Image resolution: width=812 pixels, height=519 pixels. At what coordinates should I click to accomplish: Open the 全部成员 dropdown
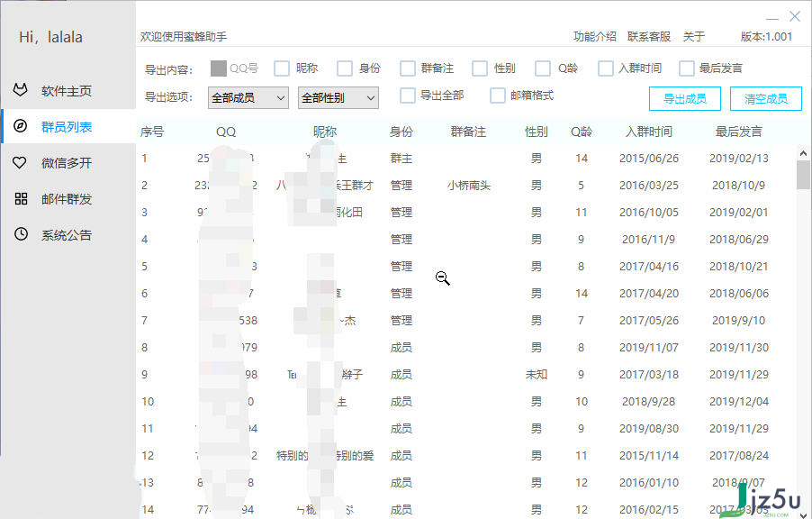pos(248,97)
